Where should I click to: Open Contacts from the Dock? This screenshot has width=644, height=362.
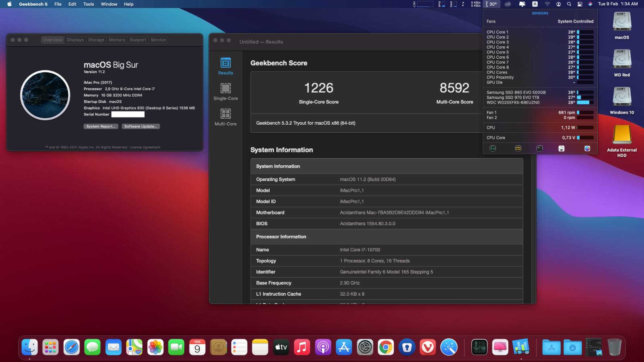click(218, 347)
